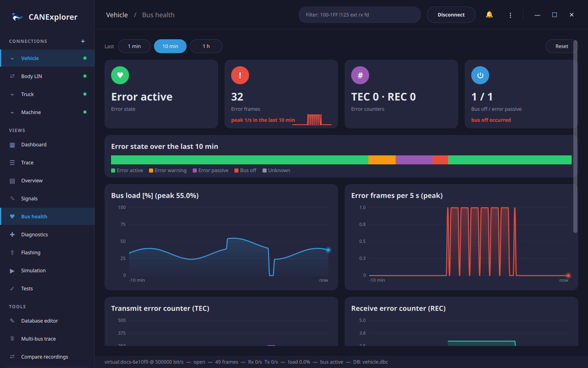The height and width of the screenshot is (368, 588).
Task: Click the red exclamation Error frames icon
Action: (240, 75)
